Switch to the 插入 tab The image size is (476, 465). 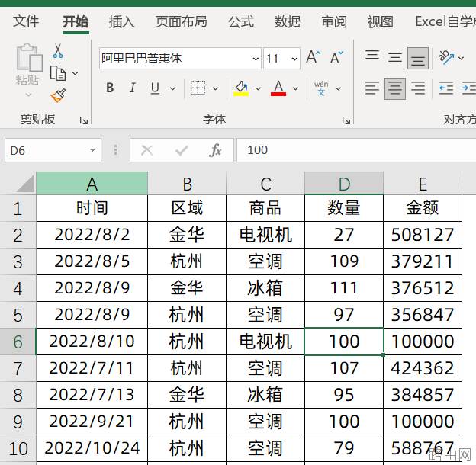coord(121,21)
